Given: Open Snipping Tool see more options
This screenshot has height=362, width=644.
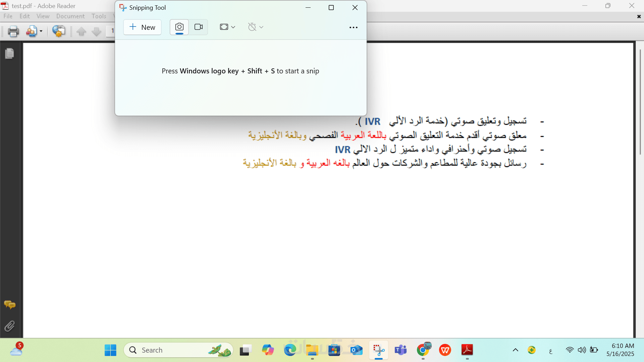Looking at the screenshot, I should [x=353, y=27].
